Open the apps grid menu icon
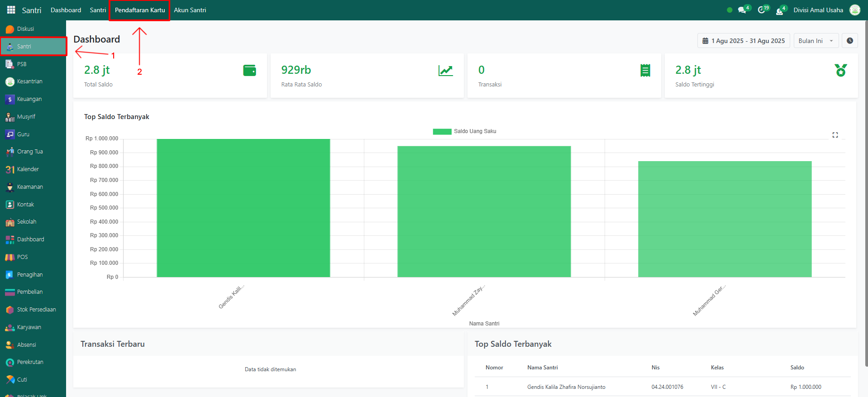 click(x=11, y=10)
